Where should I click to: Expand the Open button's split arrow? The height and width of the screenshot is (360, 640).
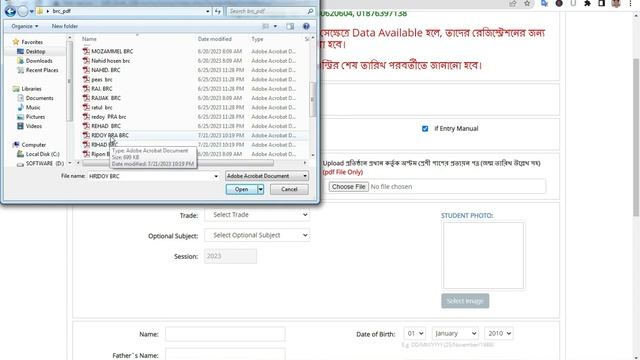pyautogui.click(x=260, y=189)
